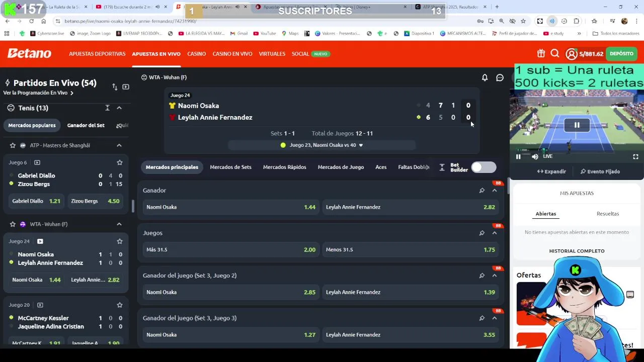The image size is (644, 362).
Task: Collapse the Juegos market panel
Action: (495, 233)
